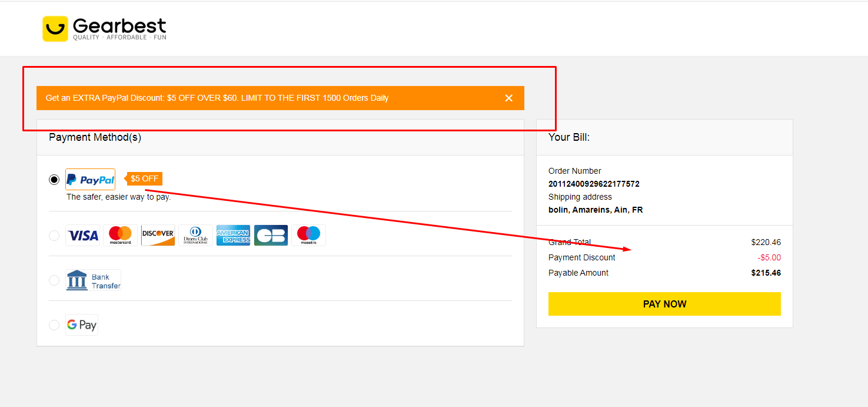Viewport: 868px width, 407px height.
Task: Click the EXTRA PayPal Discount banner text
Action: [x=217, y=98]
